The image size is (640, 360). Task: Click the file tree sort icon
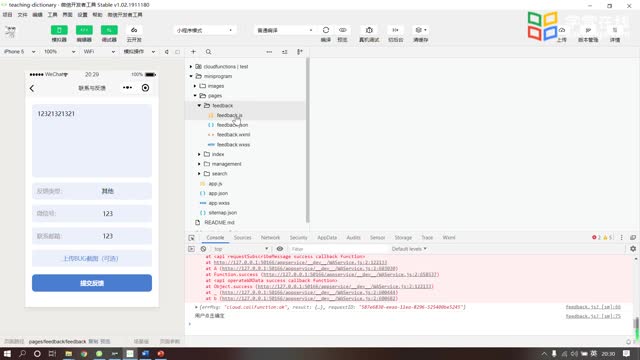(x=284, y=52)
